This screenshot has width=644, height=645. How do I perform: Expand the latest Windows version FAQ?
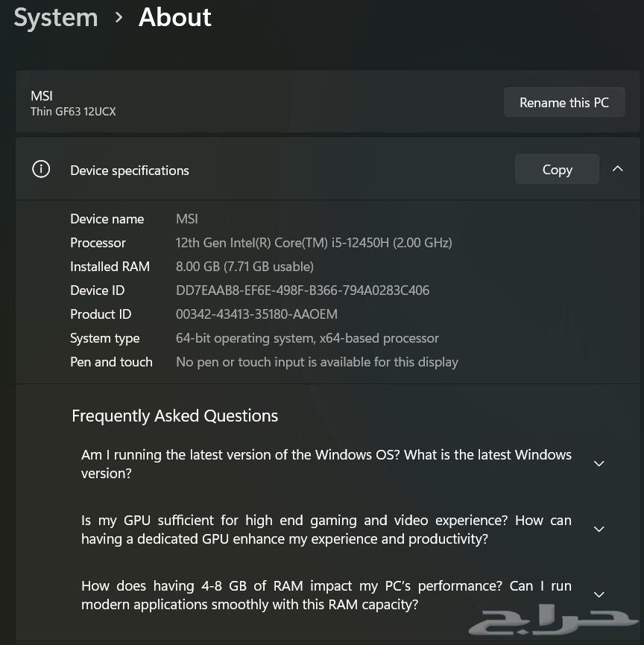[599, 463]
